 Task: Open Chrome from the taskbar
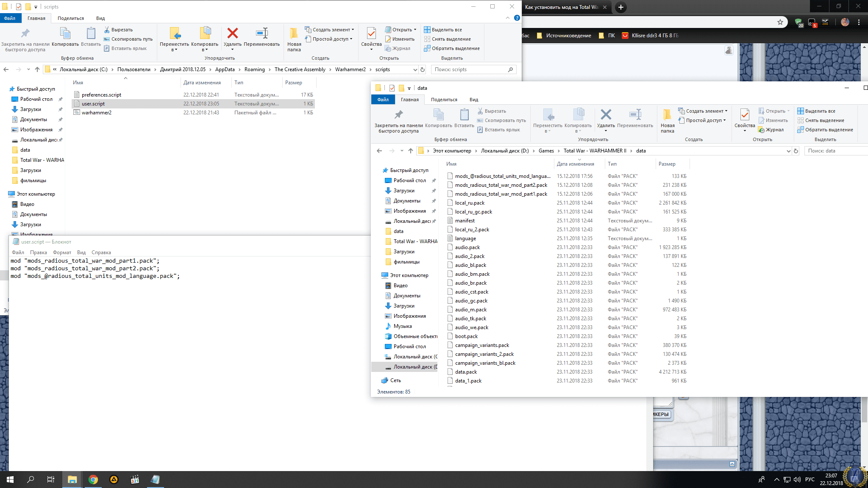pos(93,480)
